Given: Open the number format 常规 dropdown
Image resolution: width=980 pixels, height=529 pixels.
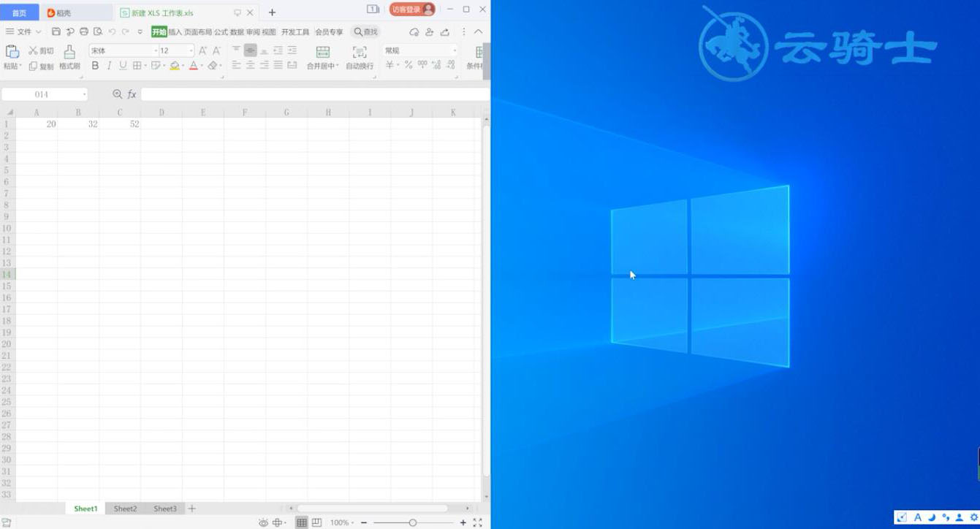Looking at the screenshot, I should pyautogui.click(x=454, y=51).
